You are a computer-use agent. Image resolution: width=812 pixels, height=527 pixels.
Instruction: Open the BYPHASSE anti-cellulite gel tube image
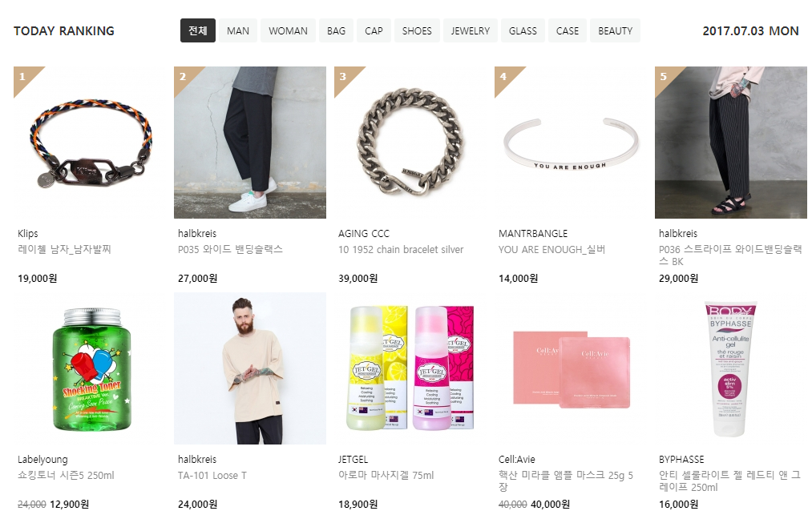[731, 368]
